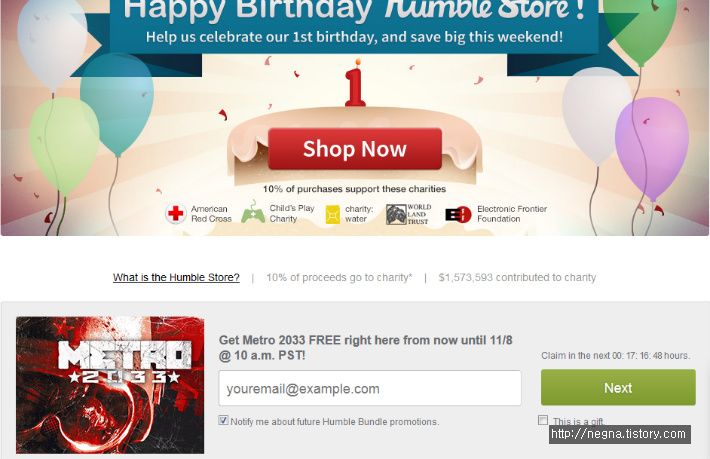Click the red number 1 candle
Image resolution: width=710 pixels, height=459 pixels.
pos(355,83)
